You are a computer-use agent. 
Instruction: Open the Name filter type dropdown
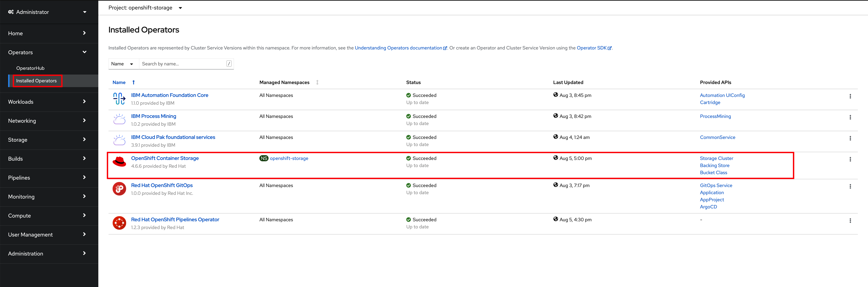pos(123,64)
